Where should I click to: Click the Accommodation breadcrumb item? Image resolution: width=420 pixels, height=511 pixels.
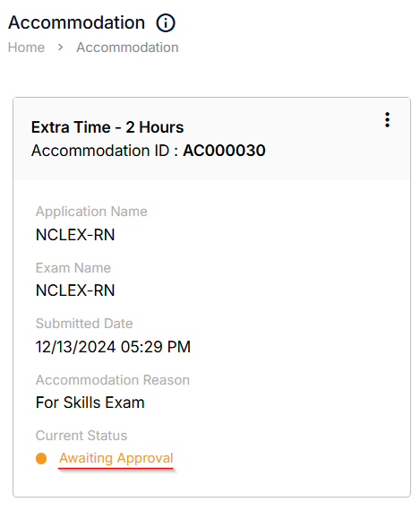[x=127, y=48]
